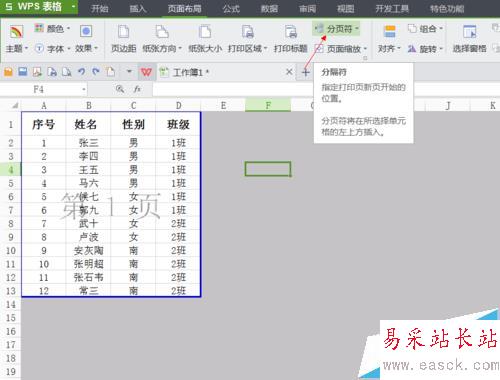Open the 页面缩放 page scaling dropdown

click(x=340, y=49)
